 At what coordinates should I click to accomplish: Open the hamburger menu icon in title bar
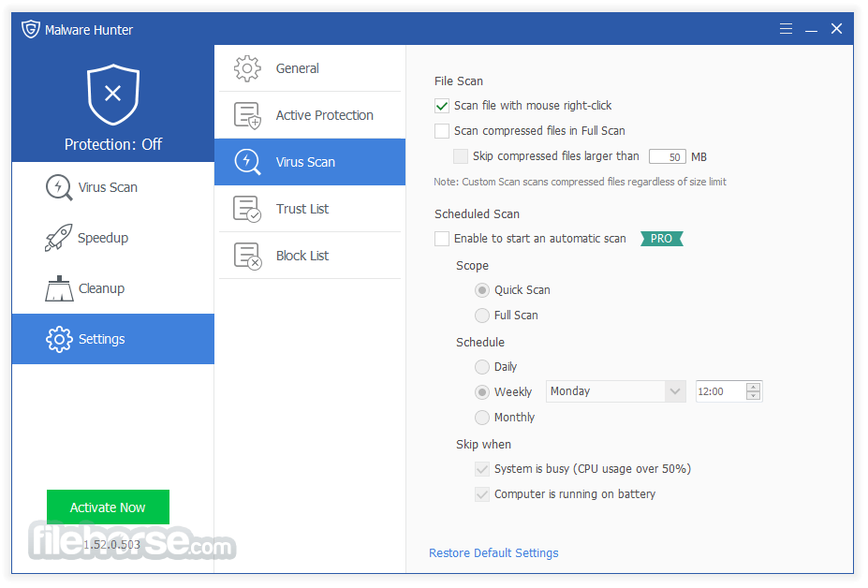coord(786,29)
